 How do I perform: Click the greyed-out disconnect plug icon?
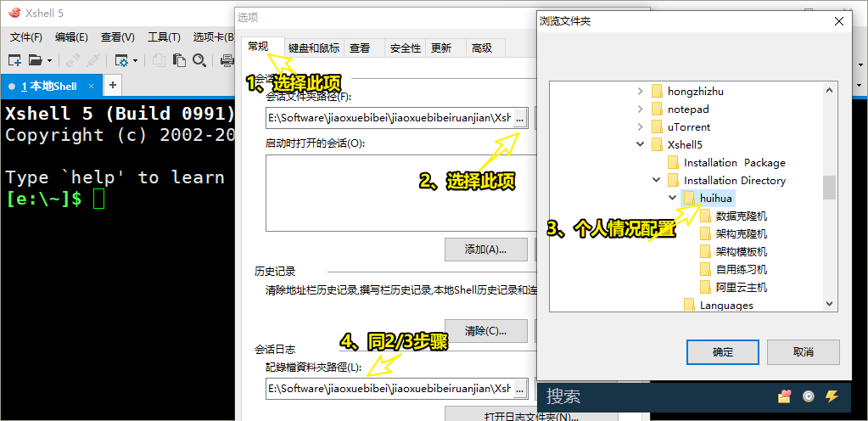pos(92,60)
